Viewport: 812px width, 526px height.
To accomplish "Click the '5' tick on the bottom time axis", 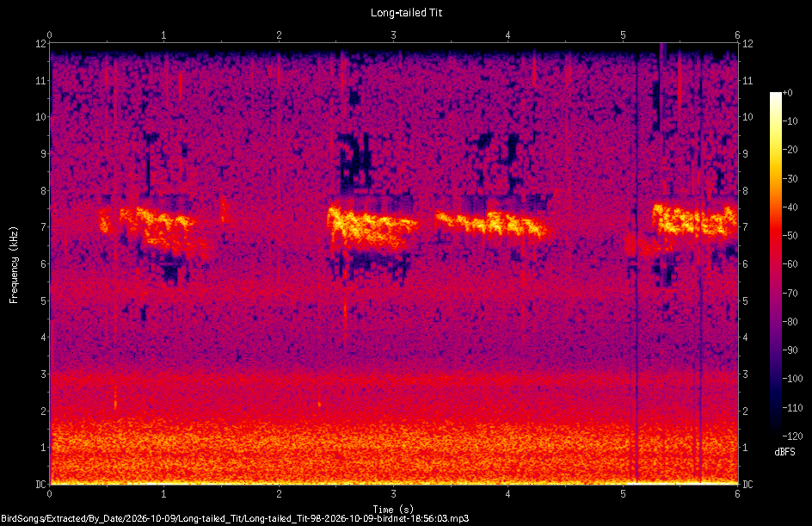I will (x=623, y=494).
